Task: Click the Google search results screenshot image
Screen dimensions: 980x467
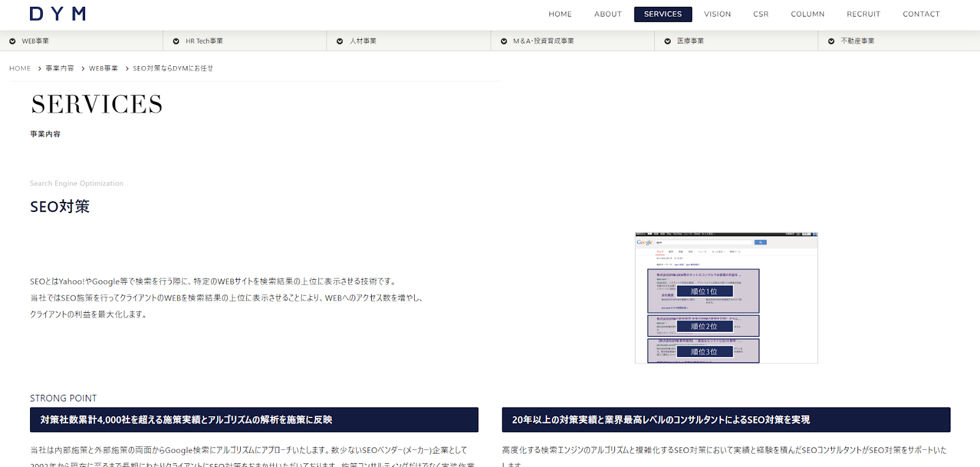Action: 726,297
